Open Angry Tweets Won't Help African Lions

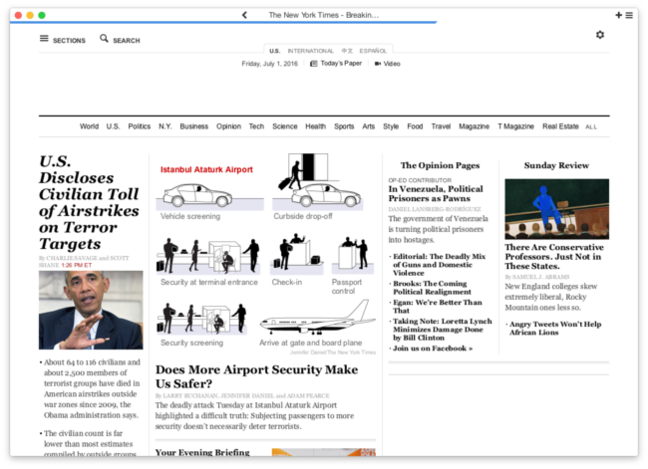(x=555, y=328)
